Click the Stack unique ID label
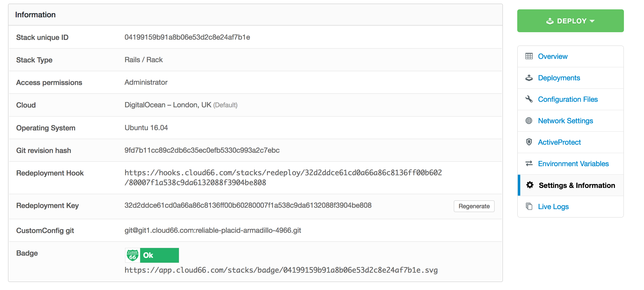This screenshot has height=290, width=644. pyautogui.click(x=42, y=37)
